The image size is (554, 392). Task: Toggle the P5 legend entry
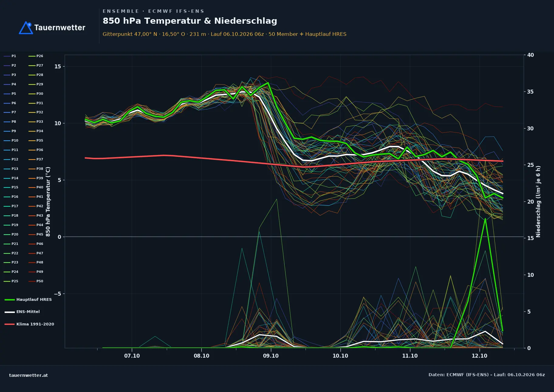pos(10,94)
